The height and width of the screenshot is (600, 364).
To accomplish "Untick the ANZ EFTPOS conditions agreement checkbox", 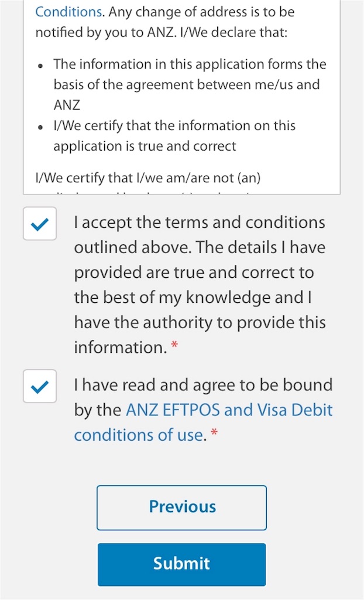I will click(x=40, y=386).
